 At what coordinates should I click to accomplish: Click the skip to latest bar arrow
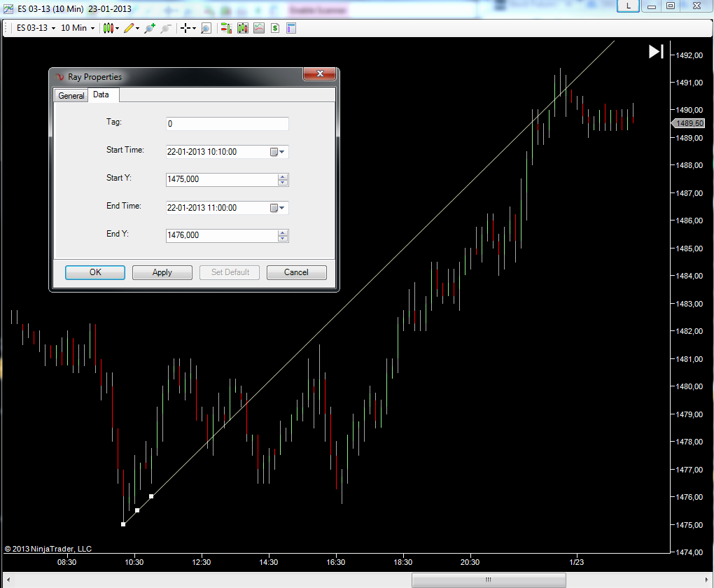[656, 52]
